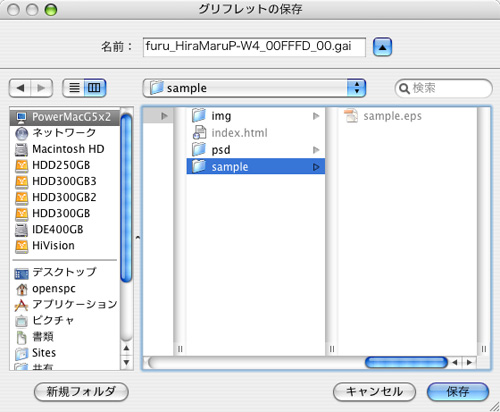Click the 保存 save button
Image resolution: width=500 pixels, height=412 pixels.
click(458, 392)
